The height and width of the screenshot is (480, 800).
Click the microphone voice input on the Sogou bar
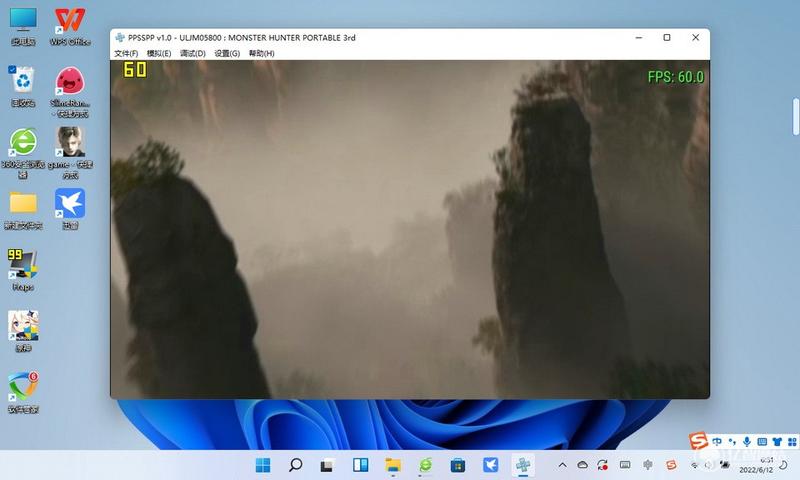(746, 442)
